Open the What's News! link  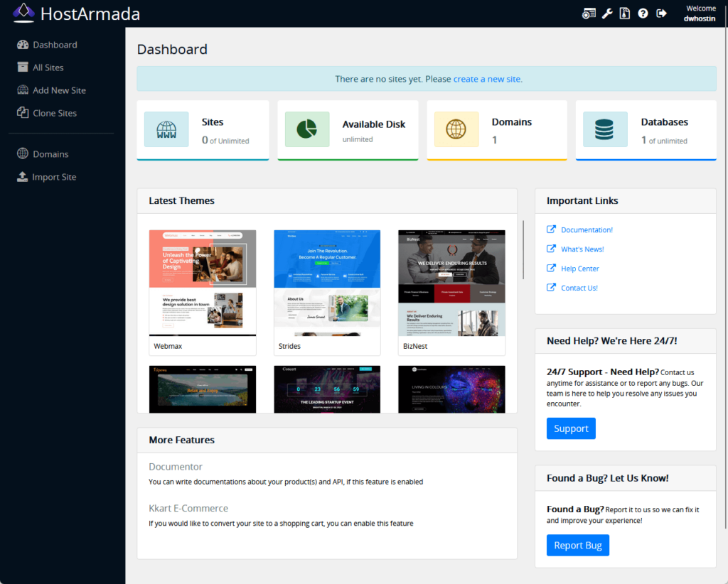582,249
